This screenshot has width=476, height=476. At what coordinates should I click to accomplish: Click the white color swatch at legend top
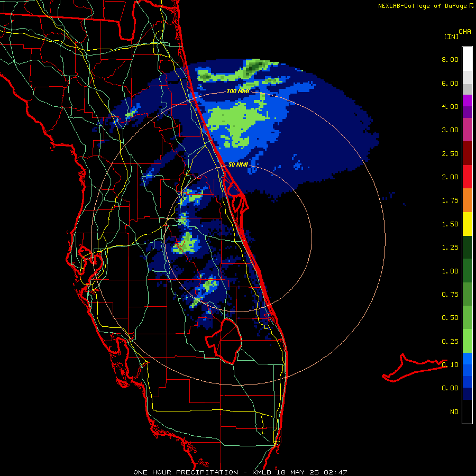[467, 59]
